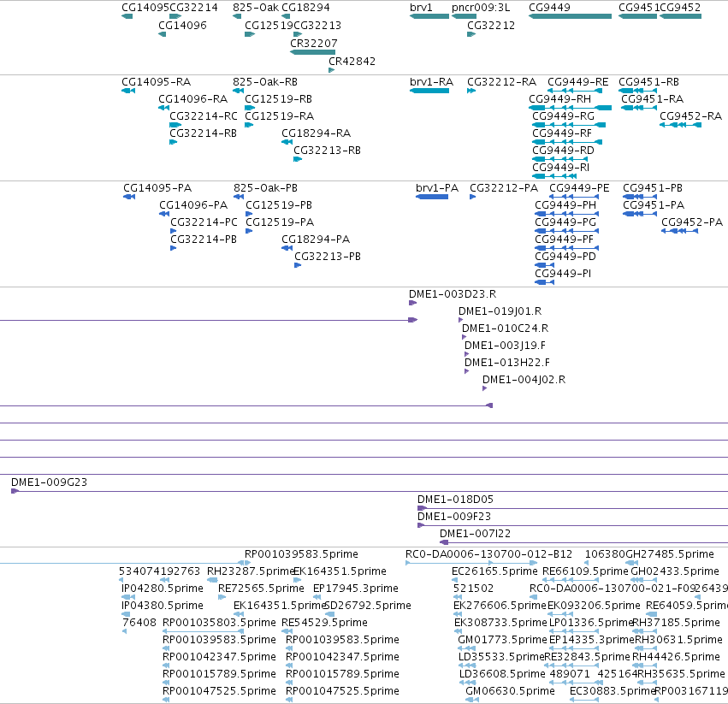
Task: Click EST RE72565.5prime
Action: [x=261, y=589]
